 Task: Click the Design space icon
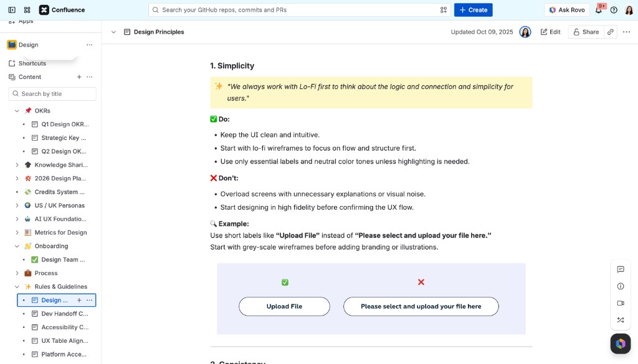12,45
